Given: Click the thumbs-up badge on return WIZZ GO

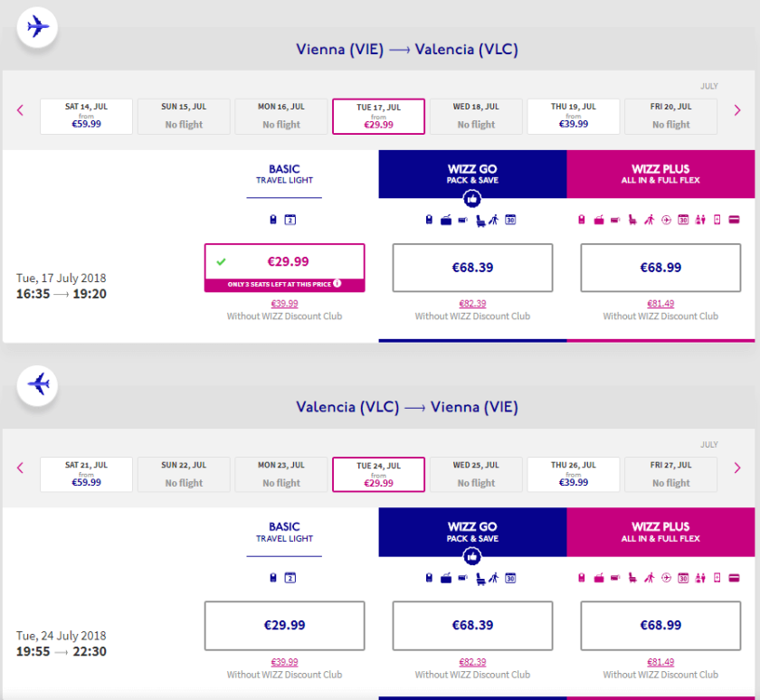Looking at the screenshot, I should point(472,557).
